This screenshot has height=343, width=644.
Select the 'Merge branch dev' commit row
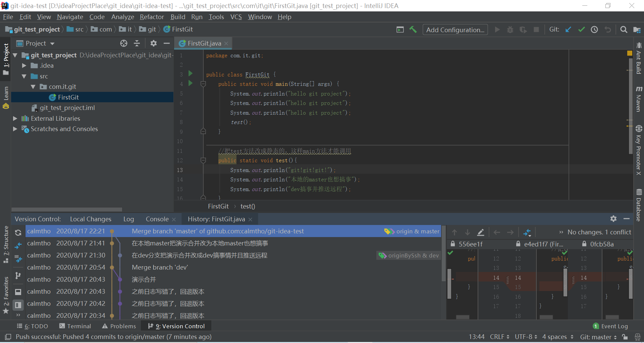tap(233, 267)
